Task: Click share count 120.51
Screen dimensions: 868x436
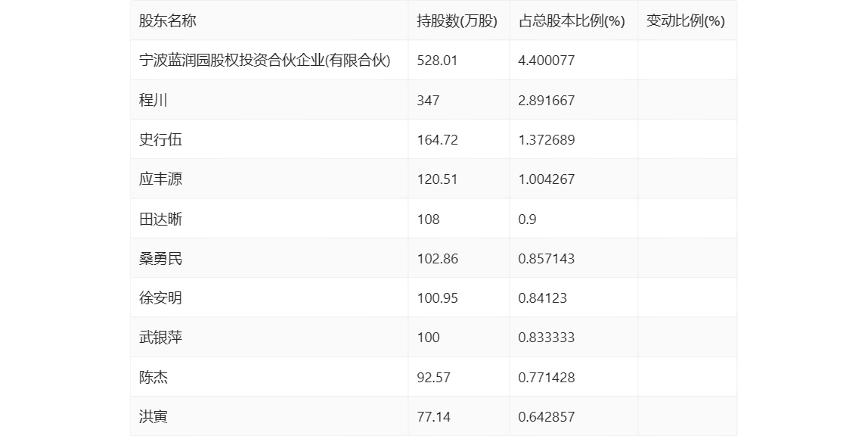Action: (437, 179)
